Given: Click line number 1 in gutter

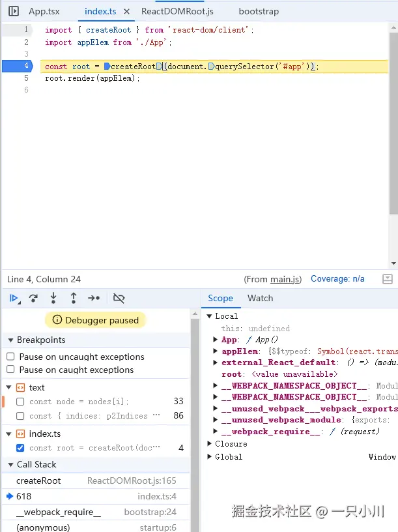Looking at the screenshot, I should [26, 30].
